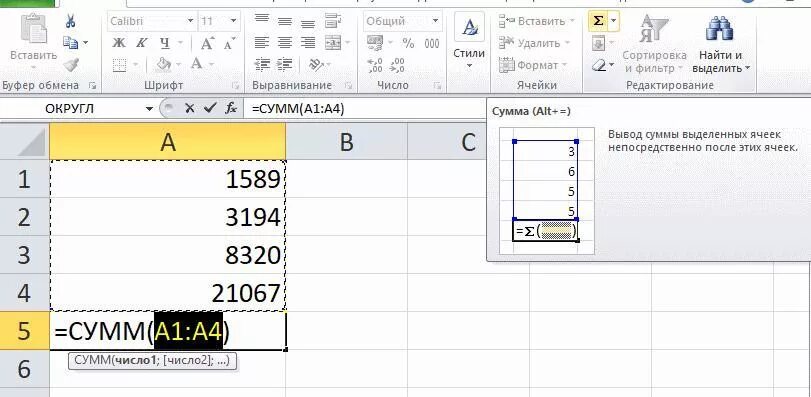
Task: Click the Fill down arrow icon
Action: coord(598,44)
